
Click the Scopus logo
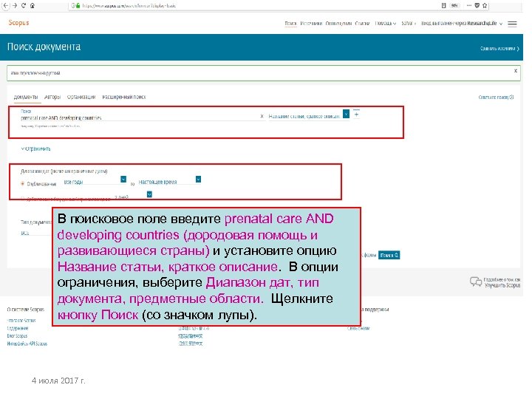coord(18,23)
